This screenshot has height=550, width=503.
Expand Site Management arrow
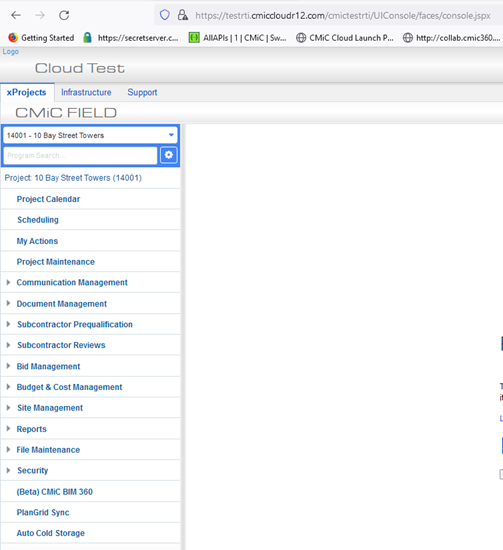[8, 408]
